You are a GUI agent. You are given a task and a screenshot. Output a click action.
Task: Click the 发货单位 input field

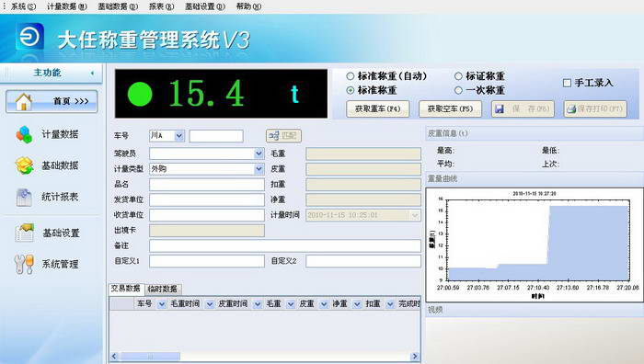coord(207,199)
